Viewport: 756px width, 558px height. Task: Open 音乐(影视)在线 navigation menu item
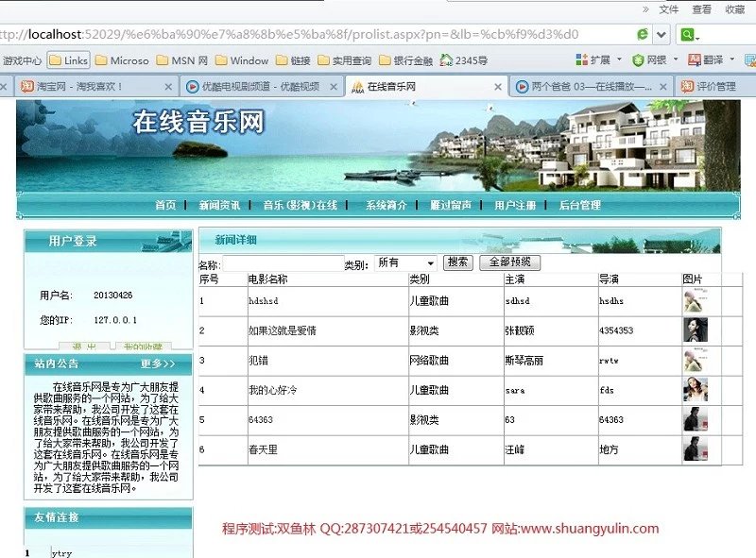(299, 205)
